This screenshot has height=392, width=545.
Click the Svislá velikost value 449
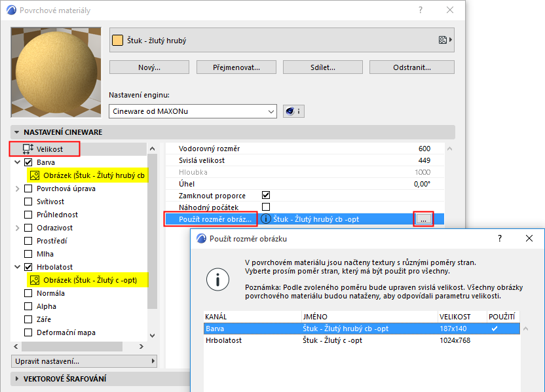pyautogui.click(x=424, y=160)
